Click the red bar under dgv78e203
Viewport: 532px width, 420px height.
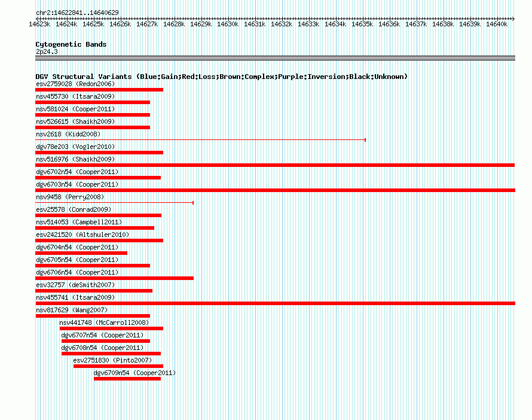pos(99,153)
